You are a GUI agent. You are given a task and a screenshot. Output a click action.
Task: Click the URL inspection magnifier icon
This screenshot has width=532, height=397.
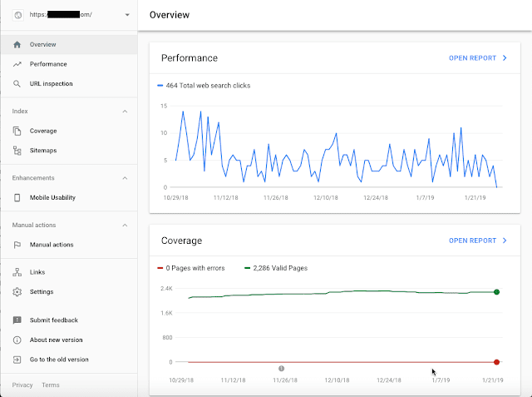tap(17, 84)
